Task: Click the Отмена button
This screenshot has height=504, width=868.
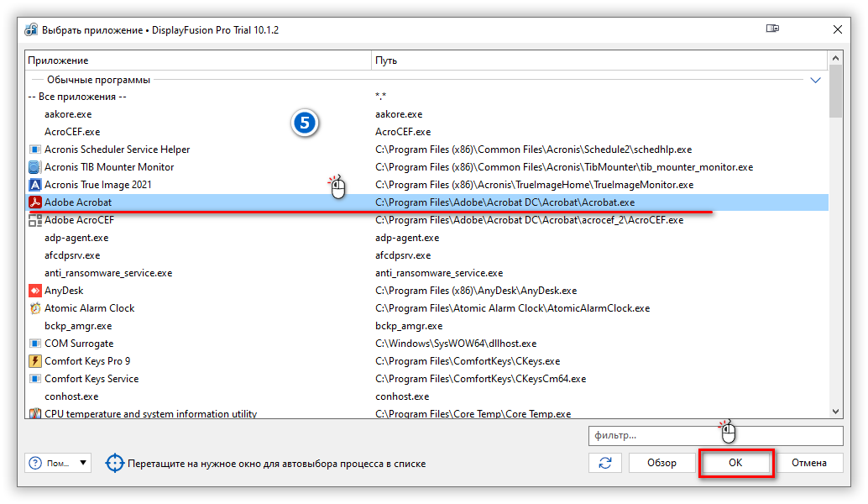Action: click(x=809, y=463)
